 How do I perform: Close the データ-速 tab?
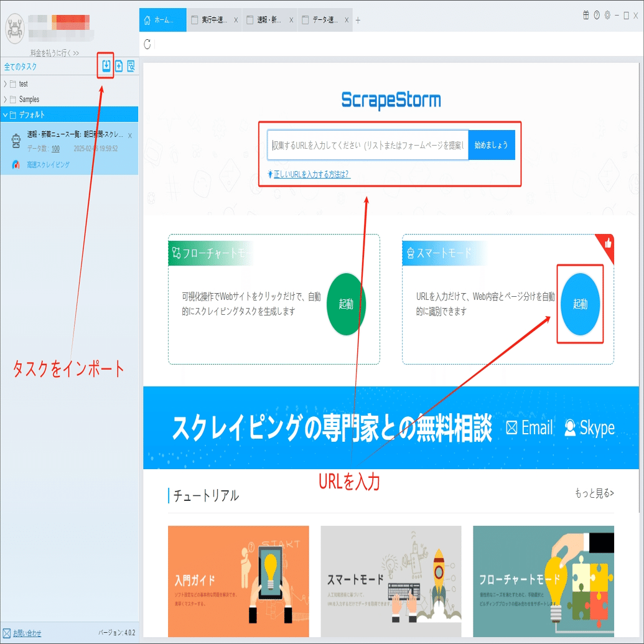tap(347, 20)
